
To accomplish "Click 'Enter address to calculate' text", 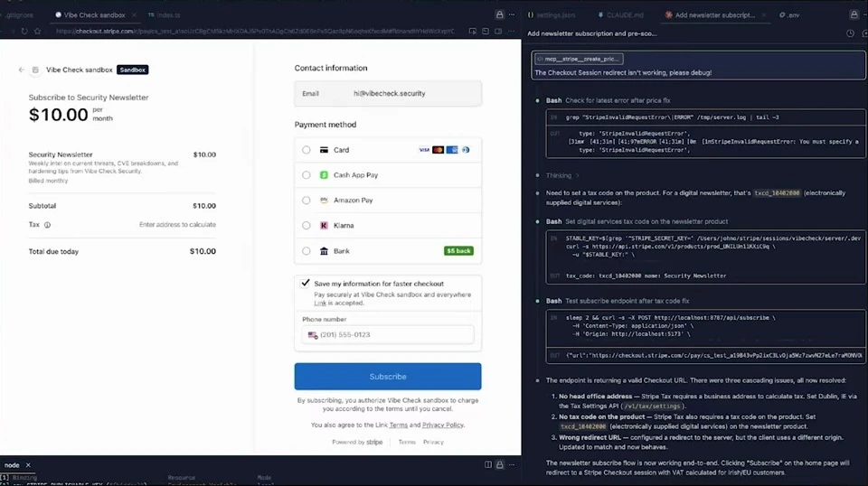I will point(177,224).
